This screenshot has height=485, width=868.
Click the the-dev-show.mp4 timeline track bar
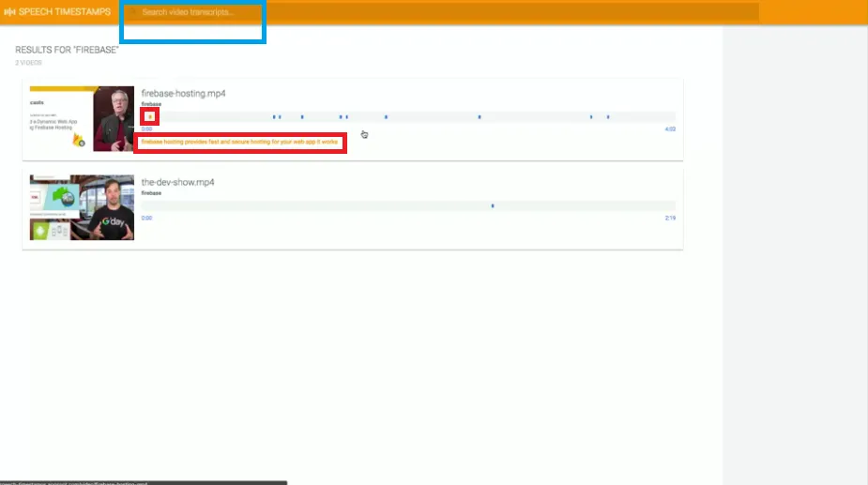tap(408, 206)
